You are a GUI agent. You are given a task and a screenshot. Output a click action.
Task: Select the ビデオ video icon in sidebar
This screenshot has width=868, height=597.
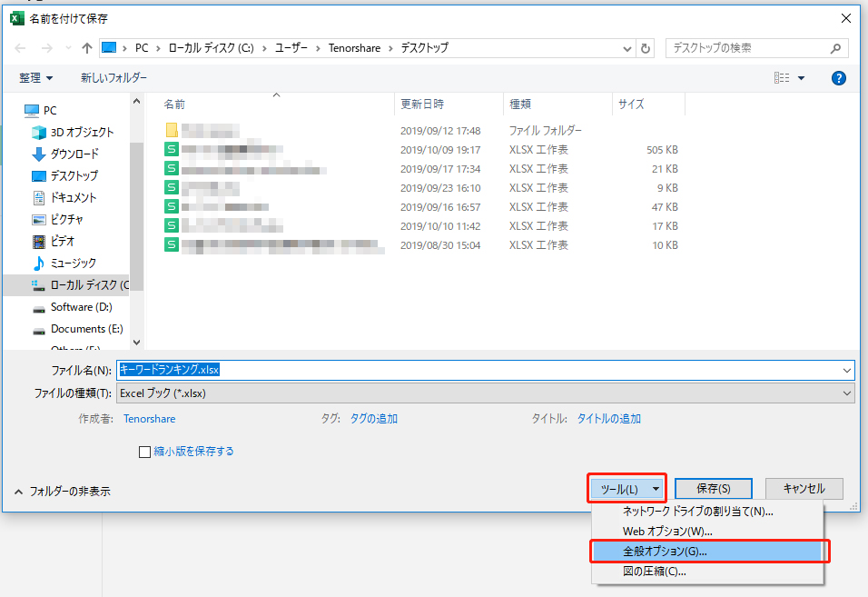tap(39, 241)
